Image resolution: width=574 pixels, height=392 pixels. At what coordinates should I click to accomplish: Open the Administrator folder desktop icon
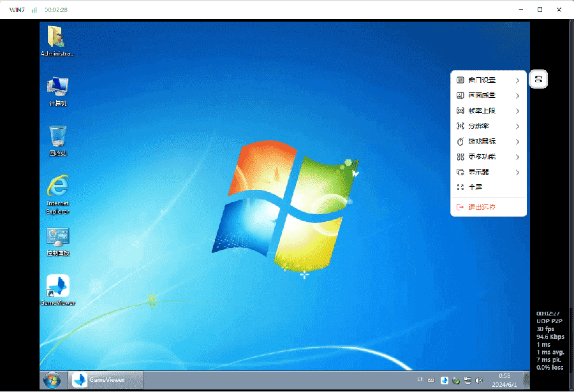(x=57, y=41)
